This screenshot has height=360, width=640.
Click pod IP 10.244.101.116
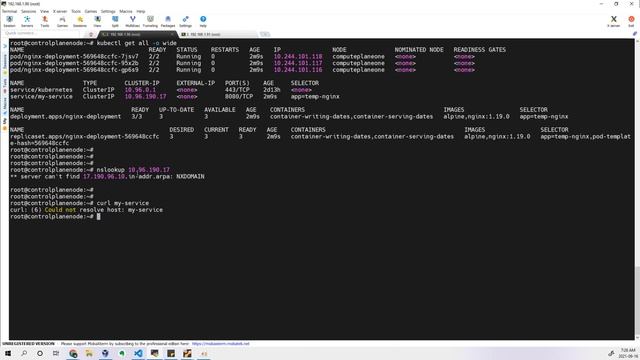[x=298, y=70]
